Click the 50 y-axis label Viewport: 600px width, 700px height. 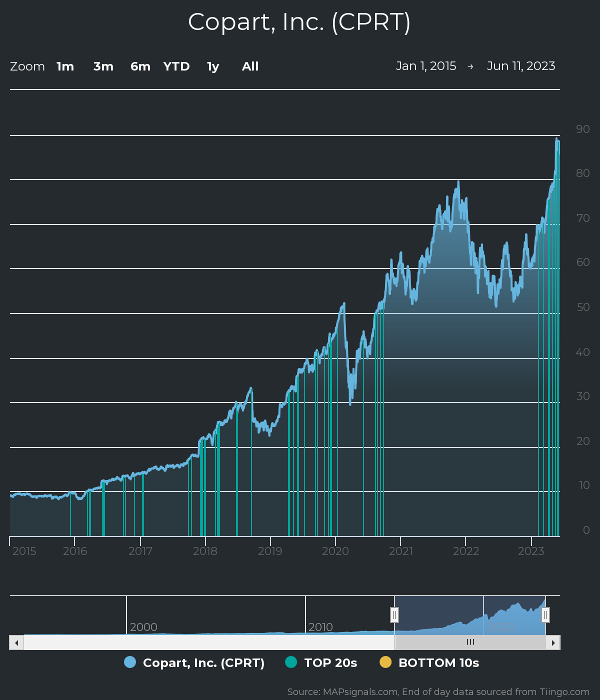583,307
